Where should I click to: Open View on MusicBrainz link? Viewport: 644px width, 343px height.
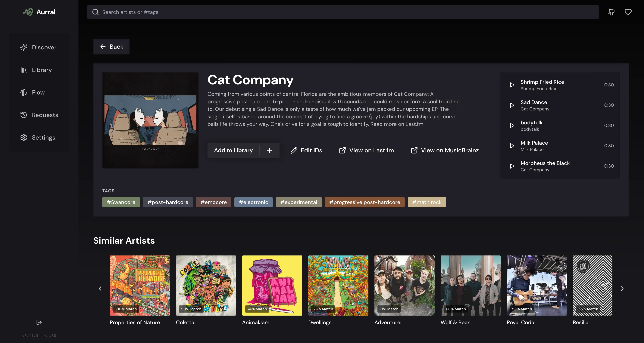point(445,150)
